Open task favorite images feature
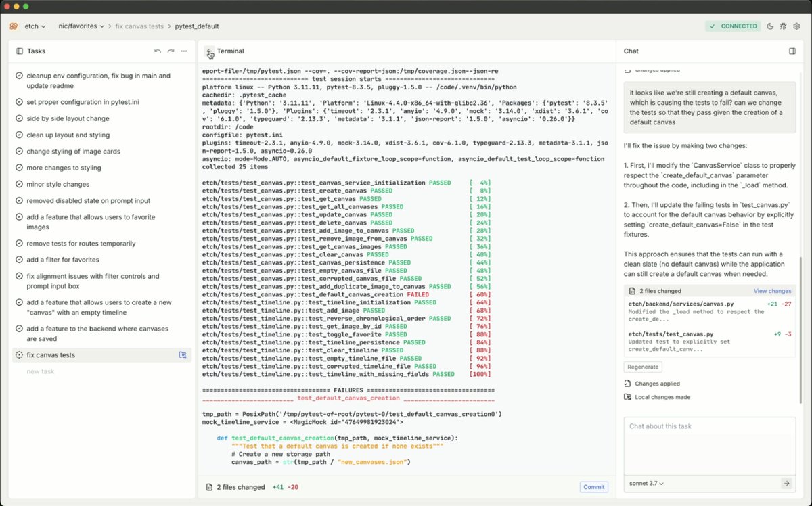812x506 pixels. pyautogui.click(x=101, y=222)
